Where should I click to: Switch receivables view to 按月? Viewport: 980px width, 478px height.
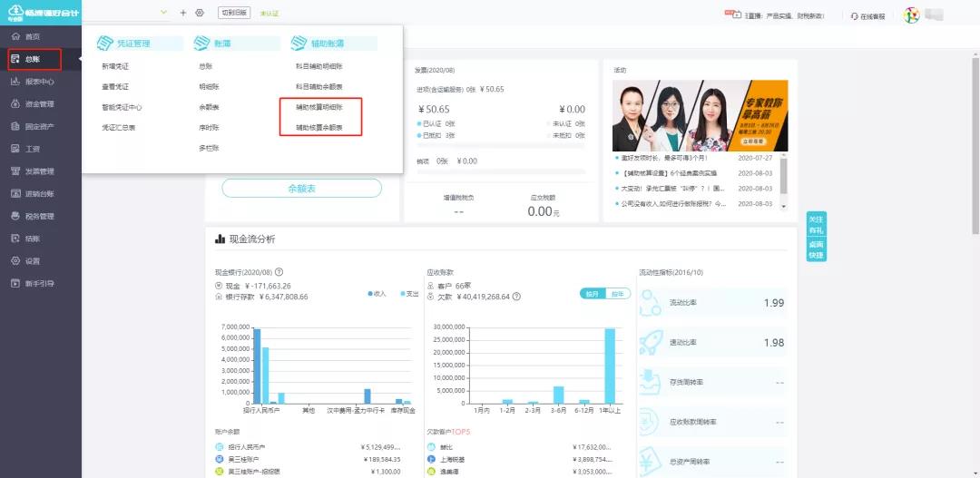tap(593, 294)
